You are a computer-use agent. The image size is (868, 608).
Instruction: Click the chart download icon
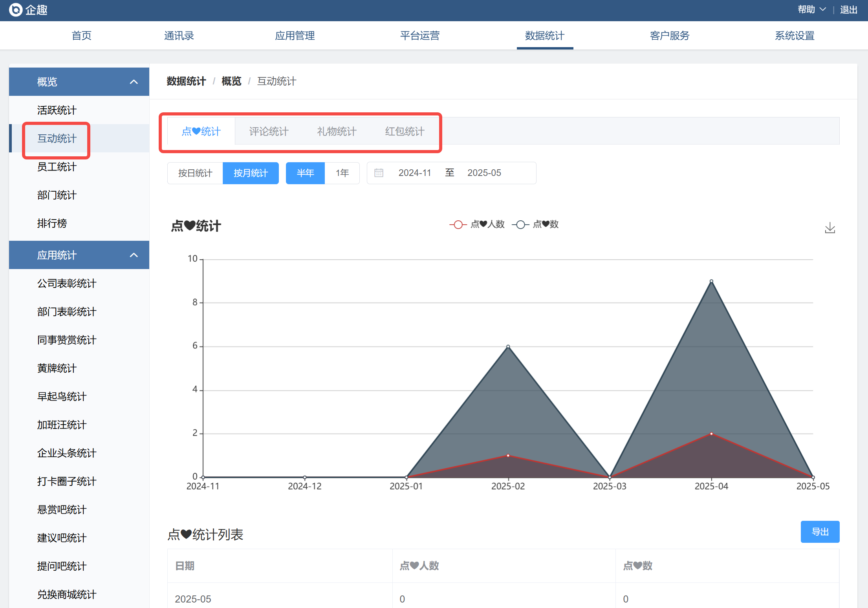pos(830,228)
